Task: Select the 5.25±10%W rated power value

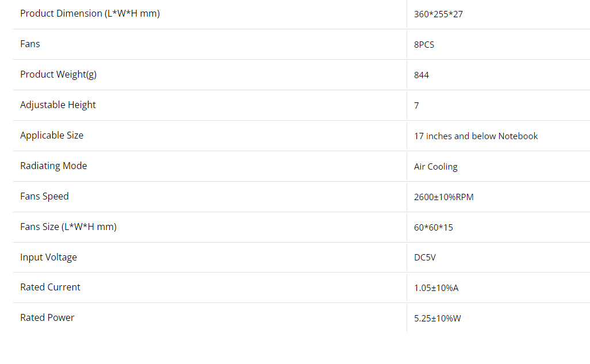Action: 437,319
